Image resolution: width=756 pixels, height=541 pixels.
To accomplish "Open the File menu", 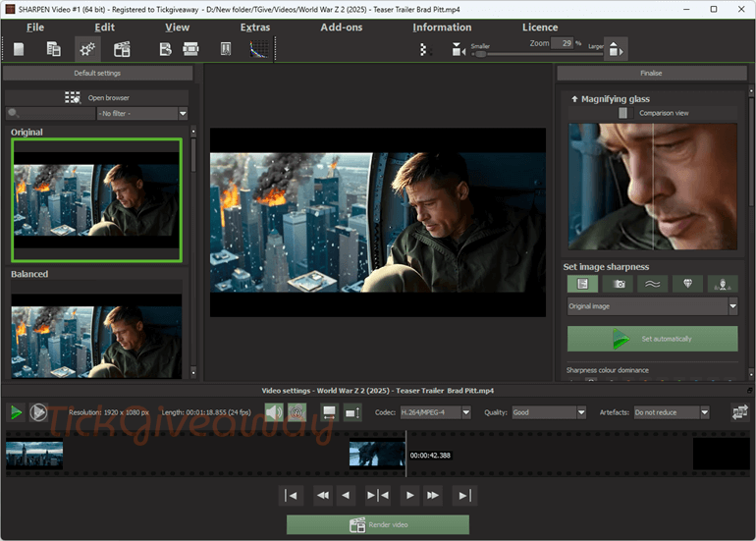I will [x=35, y=27].
